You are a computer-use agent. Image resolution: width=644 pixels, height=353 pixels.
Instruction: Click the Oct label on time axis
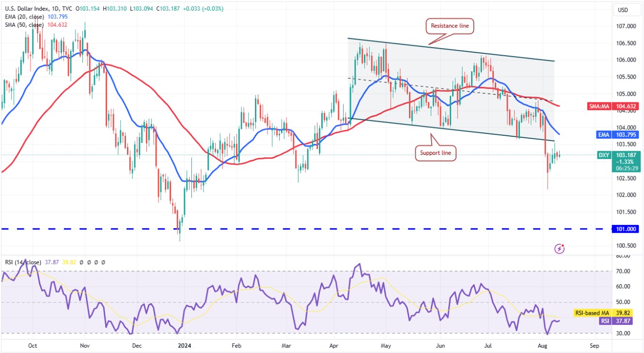[x=33, y=346]
